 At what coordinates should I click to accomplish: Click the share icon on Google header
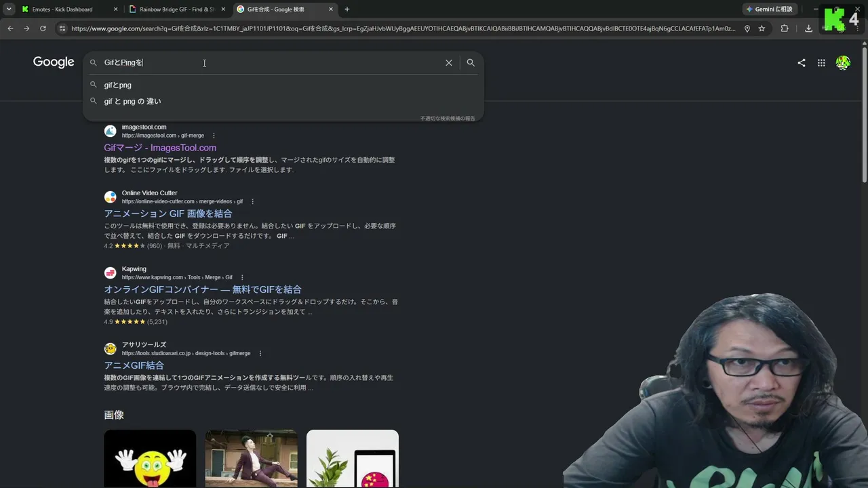coord(802,63)
